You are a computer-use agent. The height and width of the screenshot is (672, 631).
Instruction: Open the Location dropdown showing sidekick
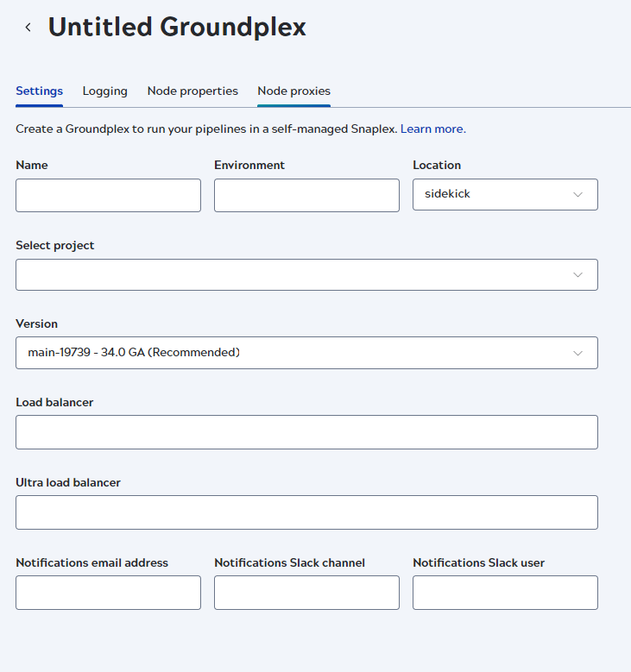click(x=496, y=195)
